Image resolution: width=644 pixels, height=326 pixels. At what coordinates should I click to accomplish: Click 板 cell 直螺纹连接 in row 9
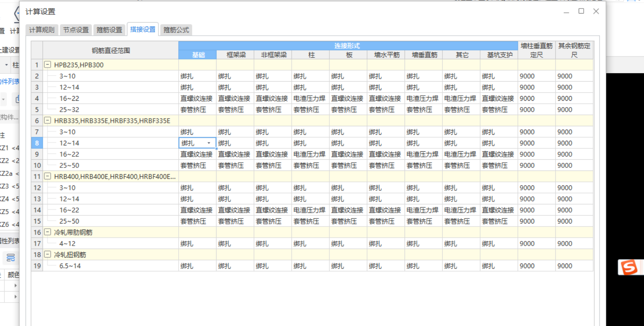point(348,154)
